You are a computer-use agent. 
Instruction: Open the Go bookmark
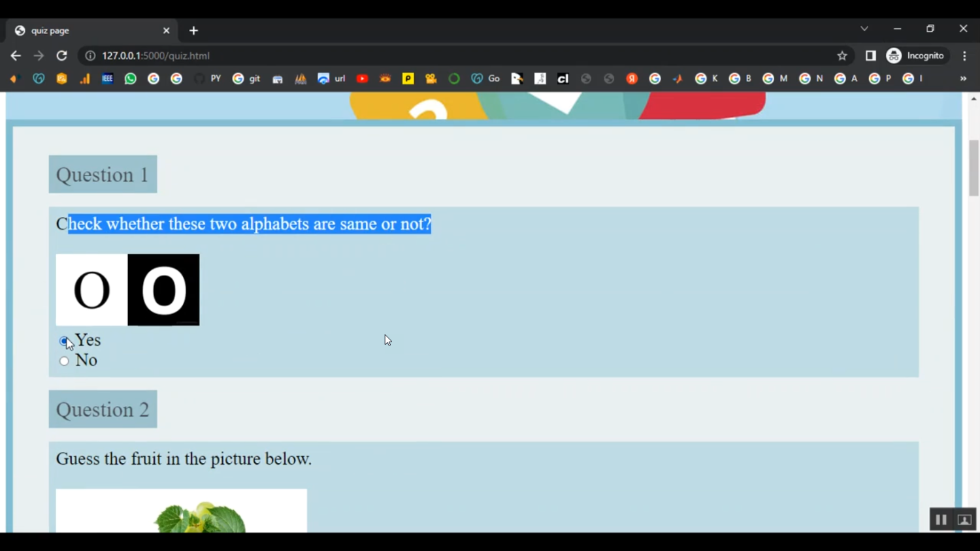pyautogui.click(x=485, y=79)
